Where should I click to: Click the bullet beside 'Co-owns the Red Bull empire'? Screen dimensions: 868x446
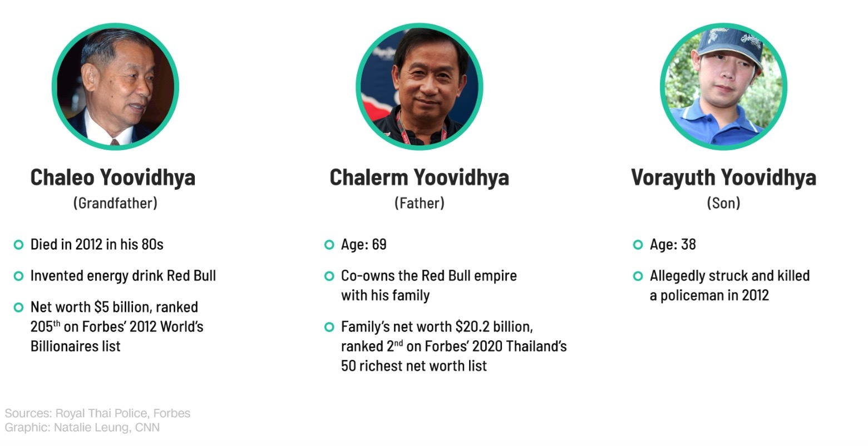click(x=329, y=276)
